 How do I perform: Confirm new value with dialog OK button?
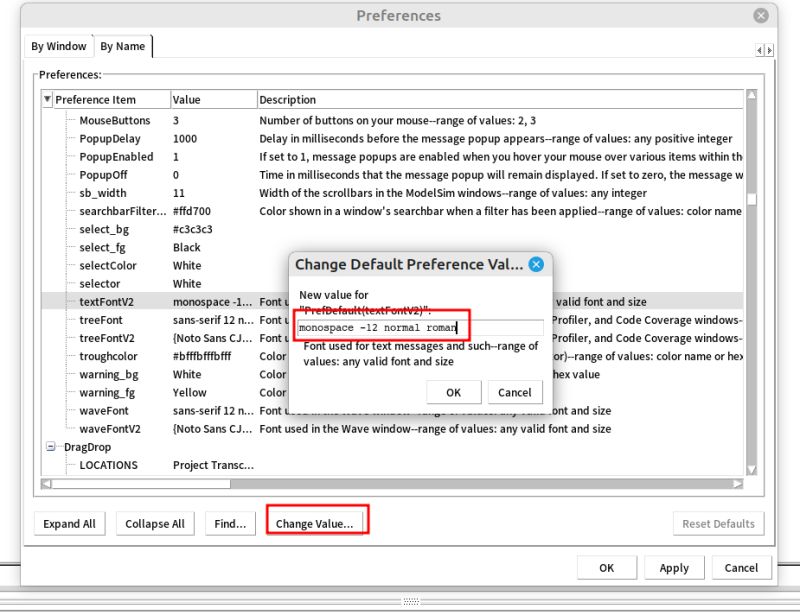pos(453,392)
